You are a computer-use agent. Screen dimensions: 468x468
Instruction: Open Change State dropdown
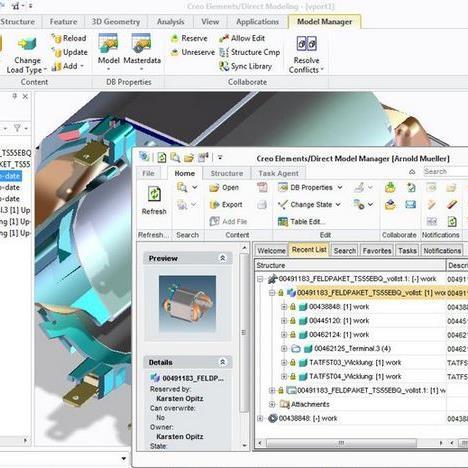pos(338,204)
